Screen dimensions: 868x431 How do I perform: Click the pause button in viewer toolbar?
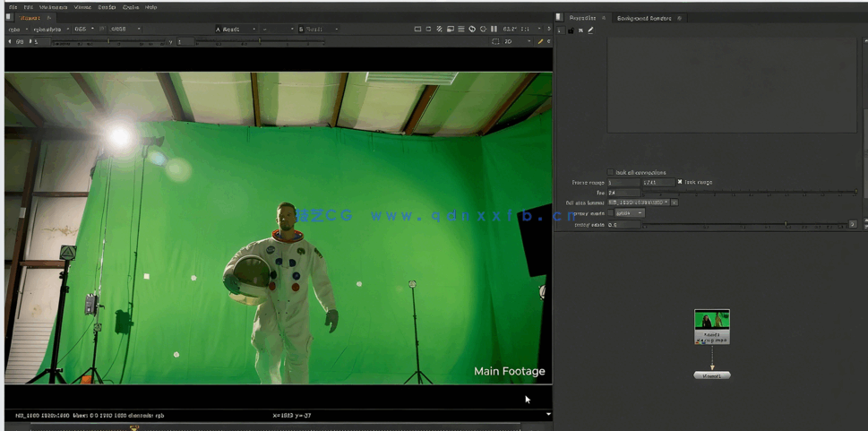(494, 29)
